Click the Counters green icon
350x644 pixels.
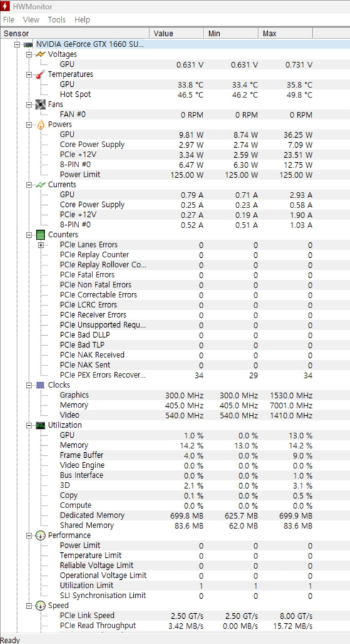point(41,235)
